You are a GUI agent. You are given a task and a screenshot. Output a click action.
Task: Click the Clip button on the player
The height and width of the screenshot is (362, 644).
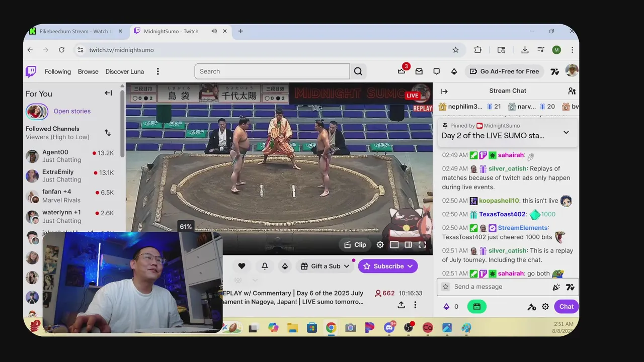point(355,245)
